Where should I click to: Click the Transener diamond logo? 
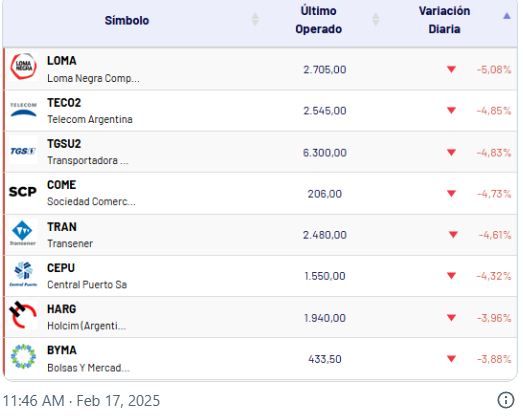(22, 233)
